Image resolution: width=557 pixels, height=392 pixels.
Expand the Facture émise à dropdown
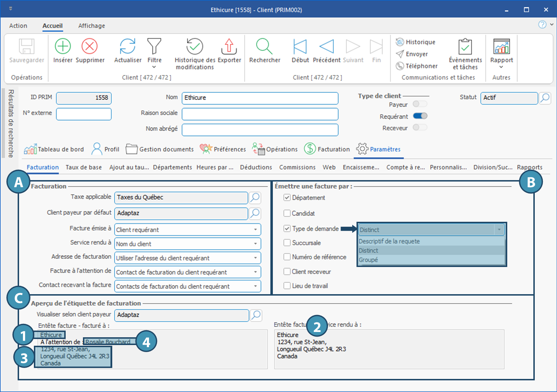coord(255,230)
